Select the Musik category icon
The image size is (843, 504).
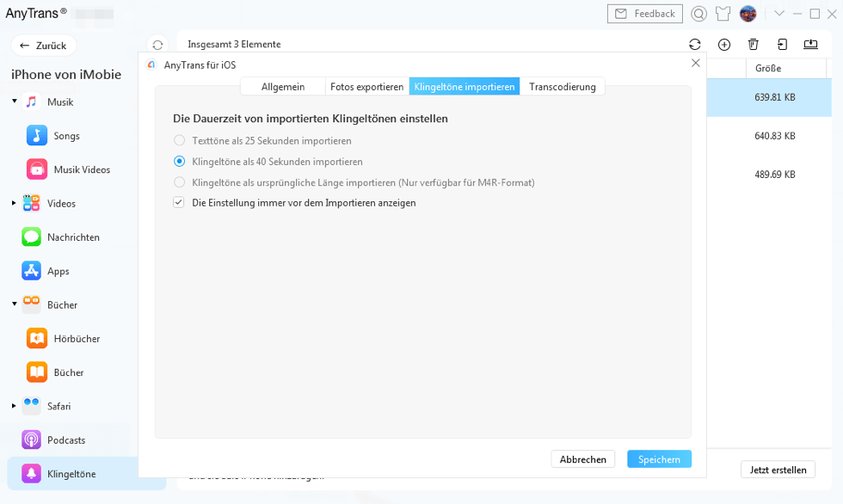(x=31, y=101)
